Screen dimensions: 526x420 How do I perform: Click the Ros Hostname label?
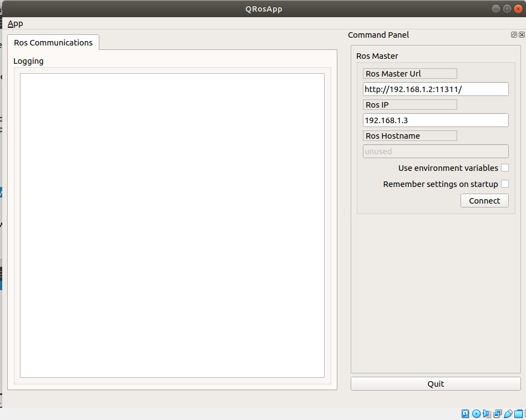[x=409, y=135]
